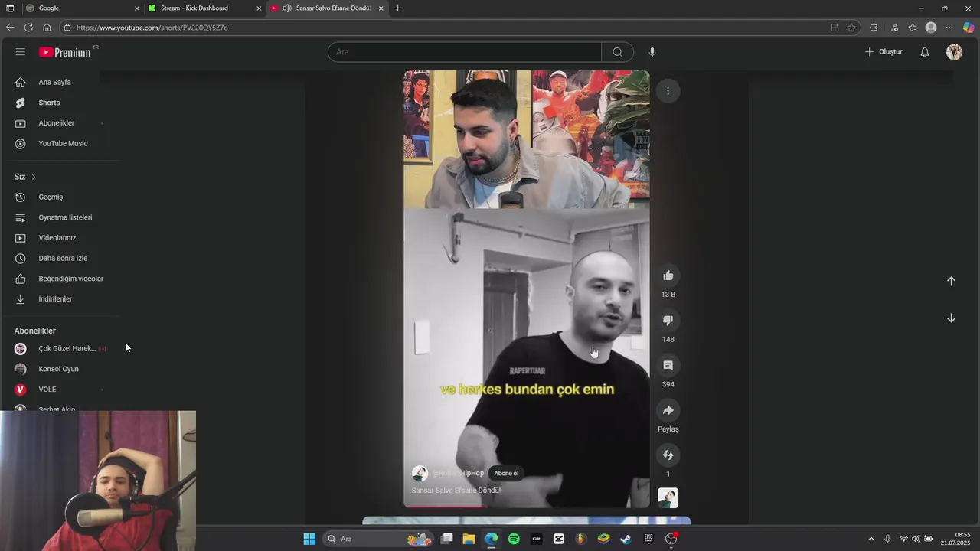The image size is (980, 551).
Task: Click the Abone ol subscribe button
Action: (x=506, y=473)
